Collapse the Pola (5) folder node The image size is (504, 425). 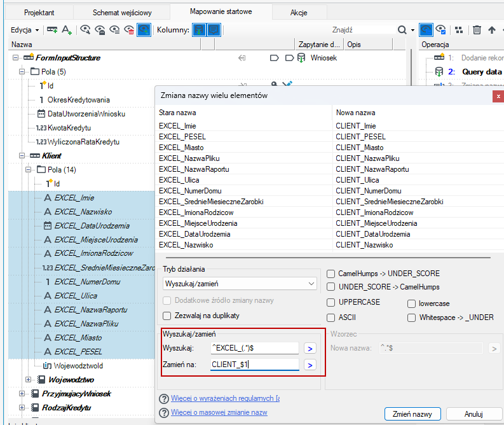[x=22, y=72]
